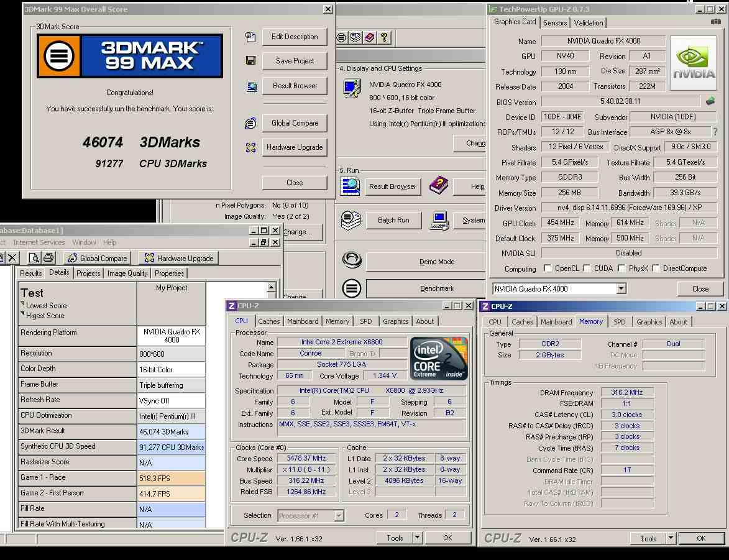
Task: Click the Edit Description icon in 3DMark score dialog
Action: pos(250,37)
